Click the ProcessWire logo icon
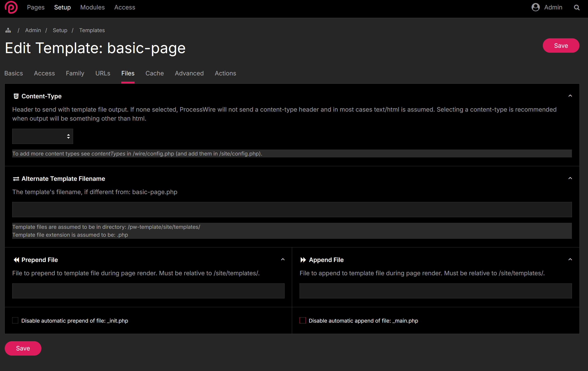 (x=11, y=7)
